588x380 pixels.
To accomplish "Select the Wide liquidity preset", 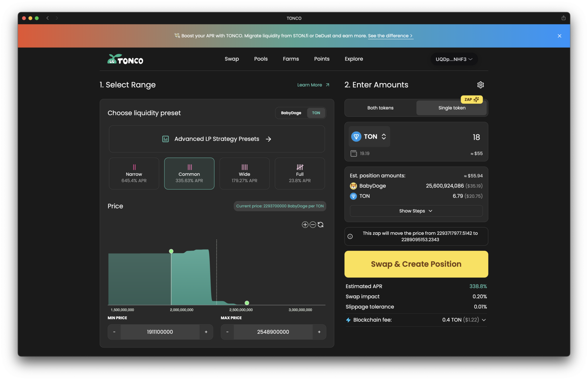I will pos(245,174).
